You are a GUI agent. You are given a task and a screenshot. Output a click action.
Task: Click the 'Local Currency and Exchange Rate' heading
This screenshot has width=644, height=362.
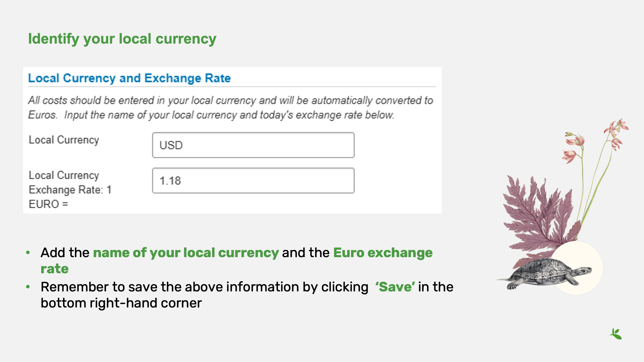pyautogui.click(x=129, y=78)
